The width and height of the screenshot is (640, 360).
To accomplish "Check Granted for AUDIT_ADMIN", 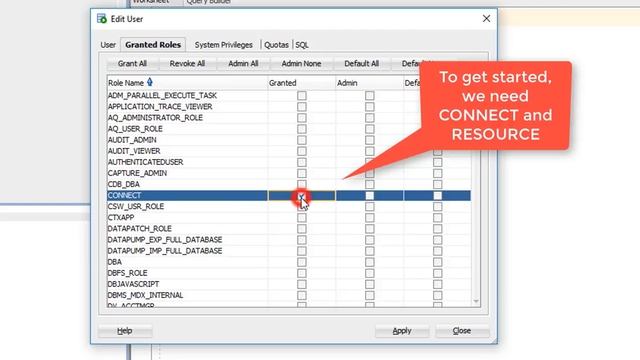I will (302, 140).
